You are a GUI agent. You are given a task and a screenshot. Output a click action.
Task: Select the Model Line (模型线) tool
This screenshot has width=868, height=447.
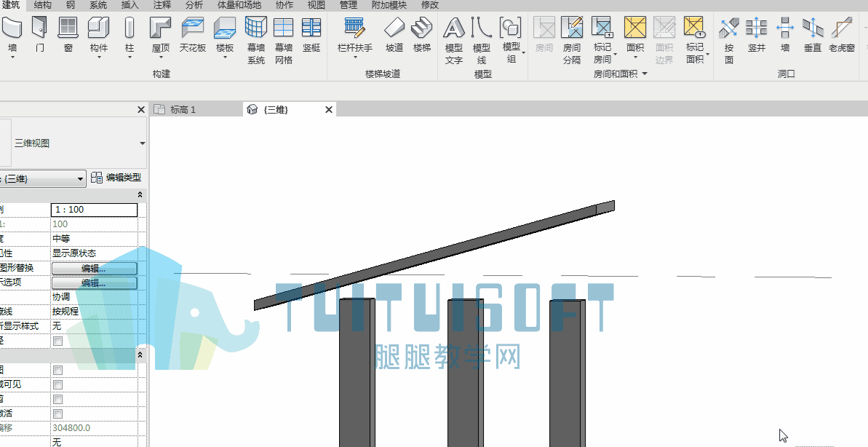[x=482, y=40]
